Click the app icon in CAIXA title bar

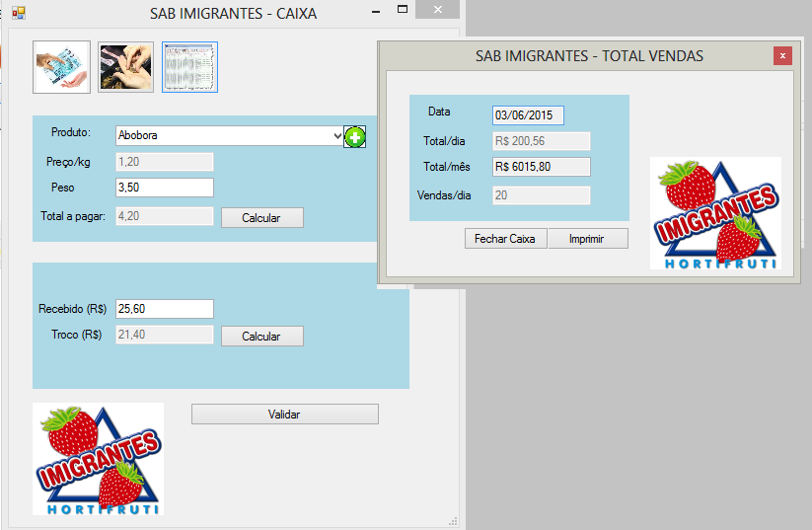tap(19, 14)
